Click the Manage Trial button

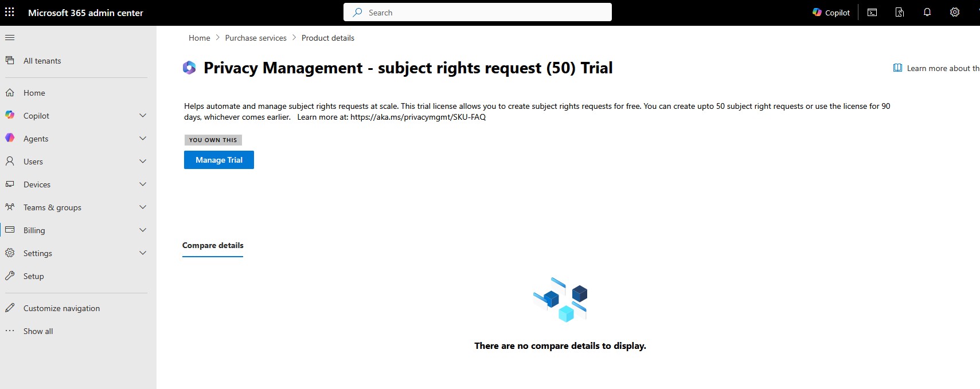pos(219,160)
